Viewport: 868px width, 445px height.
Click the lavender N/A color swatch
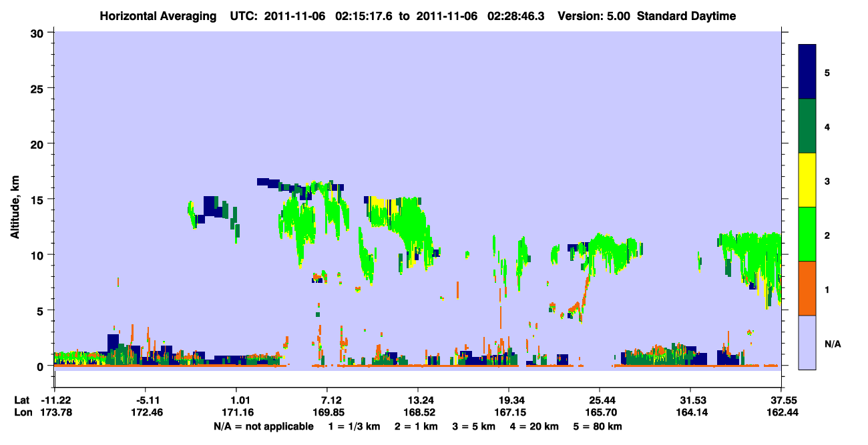pyautogui.click(x=807, y=342)
